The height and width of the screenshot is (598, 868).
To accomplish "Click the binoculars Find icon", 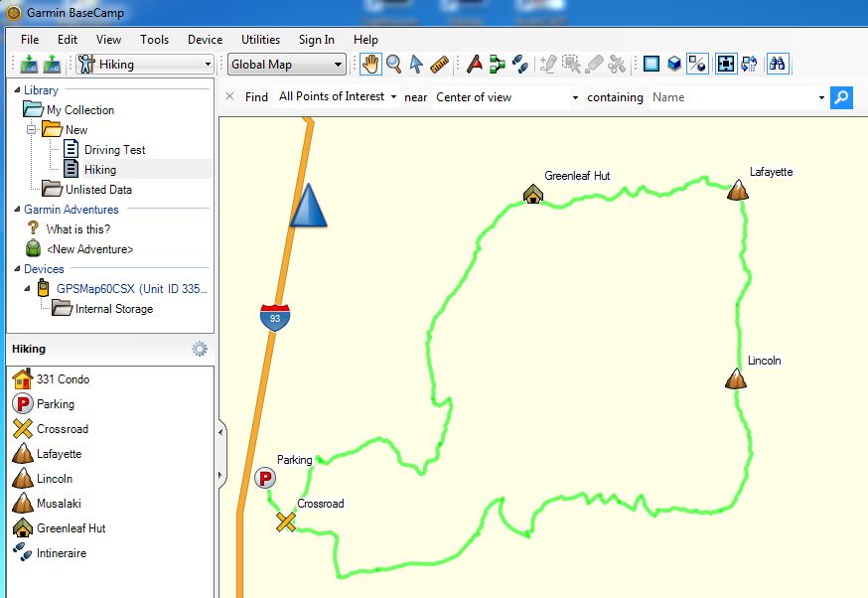I will 778,65.
